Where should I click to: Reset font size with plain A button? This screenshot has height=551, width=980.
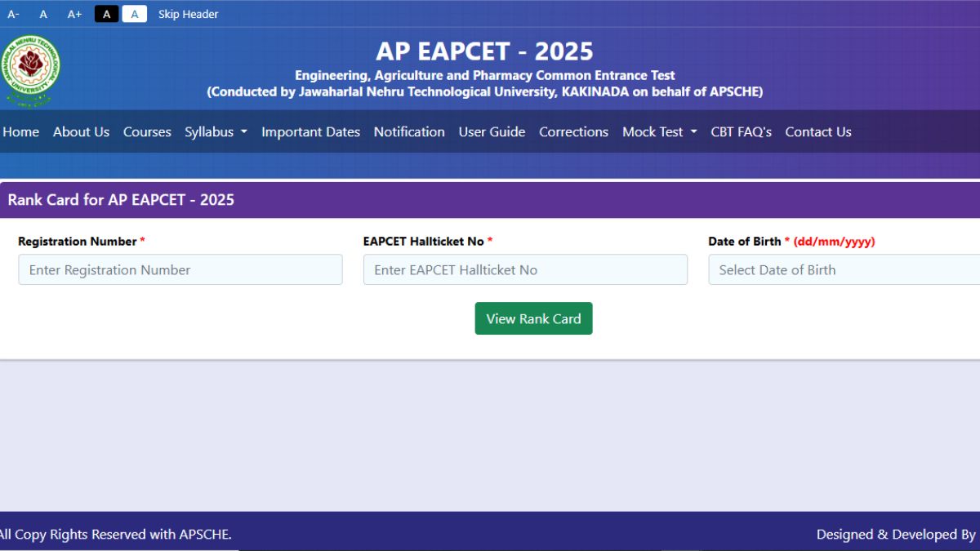(x=43, y=14)
